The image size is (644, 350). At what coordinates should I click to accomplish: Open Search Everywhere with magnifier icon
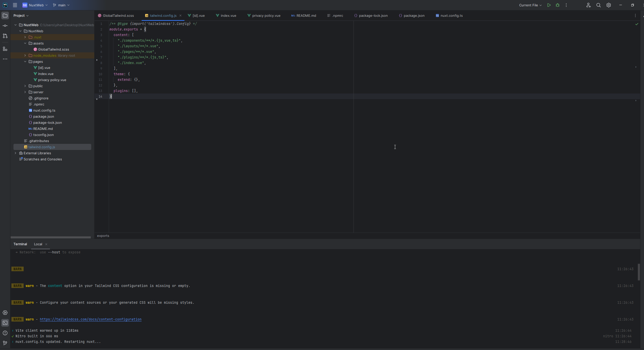coord(599,5)
